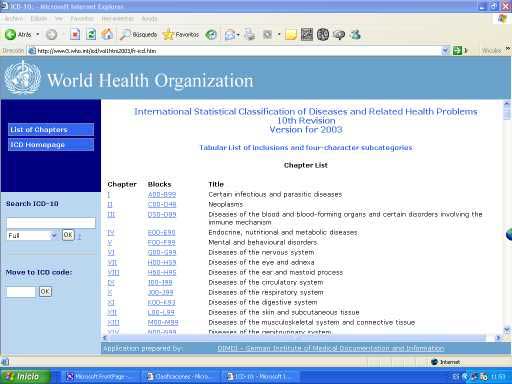Switch to ICD-10 taskbar window

(260, 377)
